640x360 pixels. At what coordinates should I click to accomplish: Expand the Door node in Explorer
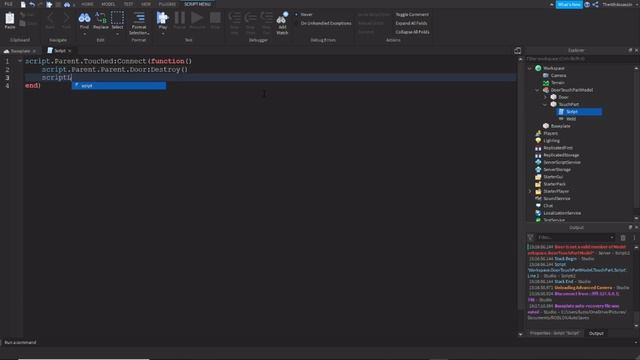click(545, 97)
